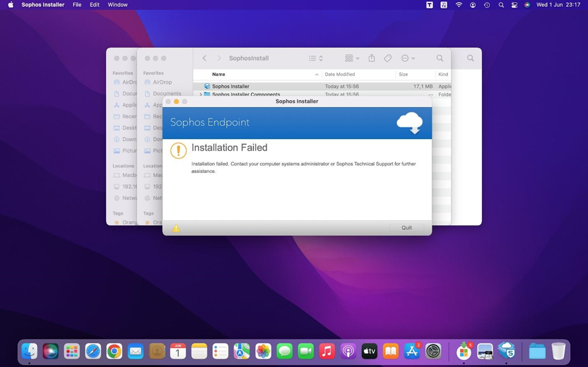Open the Apple menu
This screenshot has width=588, height=367.
[10, 5]
